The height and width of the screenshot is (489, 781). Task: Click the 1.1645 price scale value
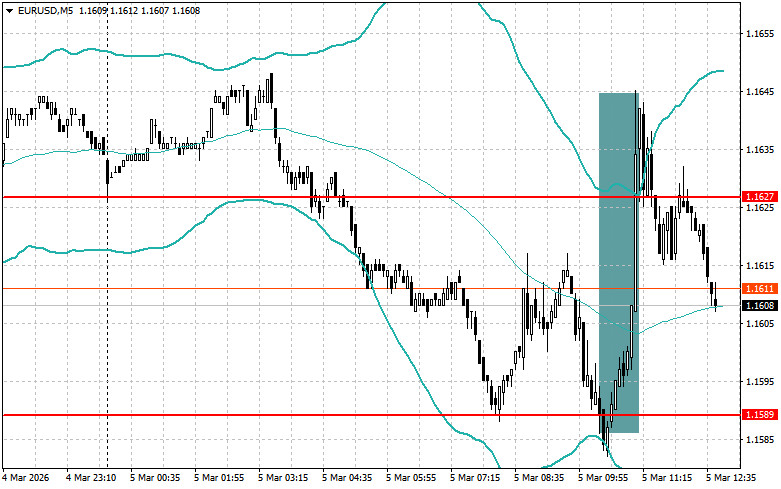760,92
